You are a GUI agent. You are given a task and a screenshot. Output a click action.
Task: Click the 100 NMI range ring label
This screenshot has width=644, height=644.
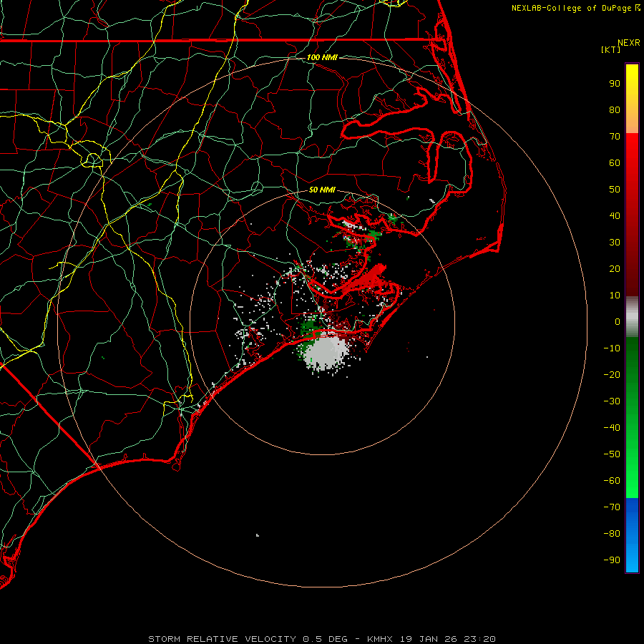click(322, 57)
